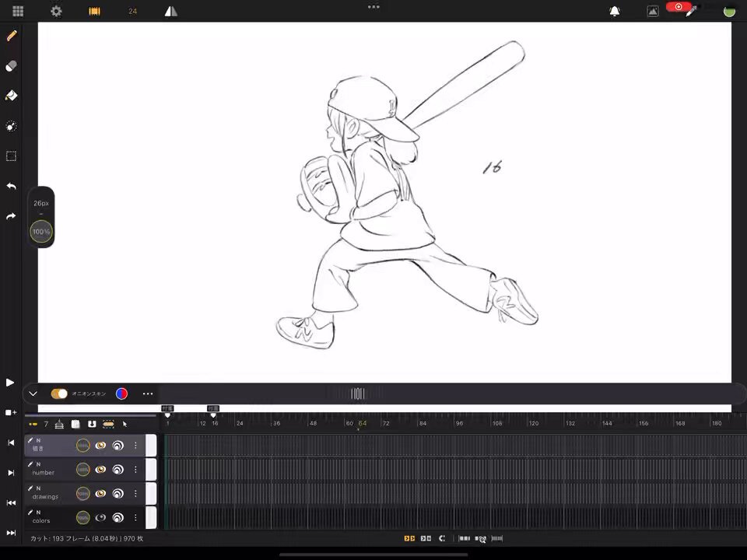The image size is (747, 560).
Task: Click the timeline marker at frame 1
Action: [167, 410]
